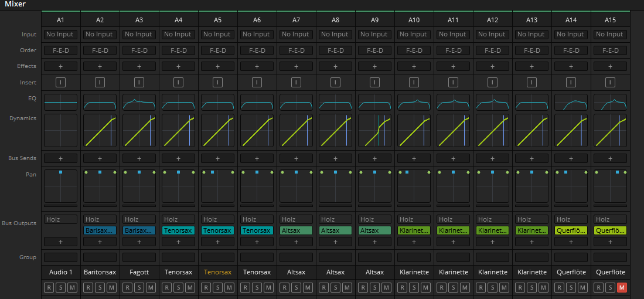Solo the Tenorsax track A5

[x=217, y=287]
